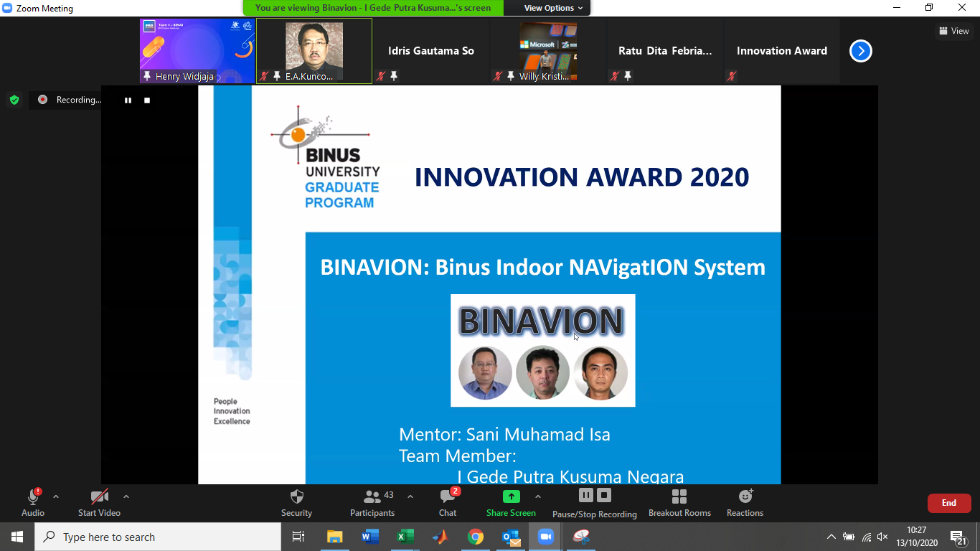
Task: Show hidden system tray icons
Action: point(831,537)
